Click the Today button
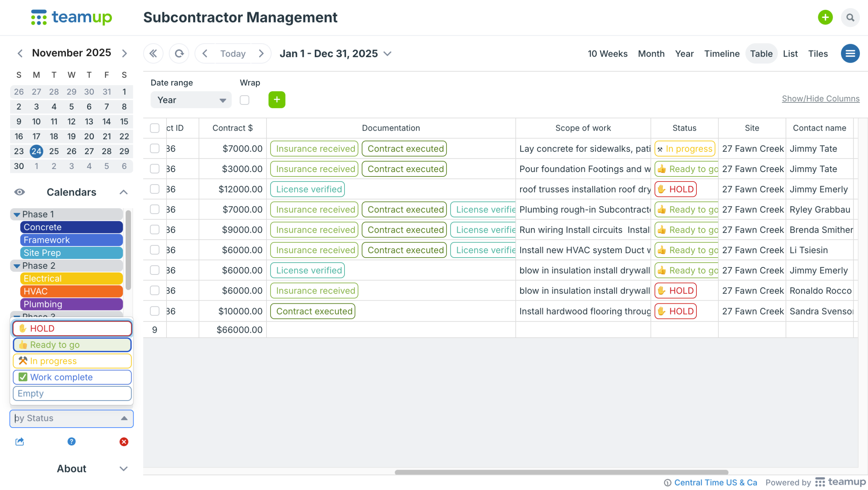The width and height of the screenshot is (868, 490). pyautogui.click(x=233, y=54)
